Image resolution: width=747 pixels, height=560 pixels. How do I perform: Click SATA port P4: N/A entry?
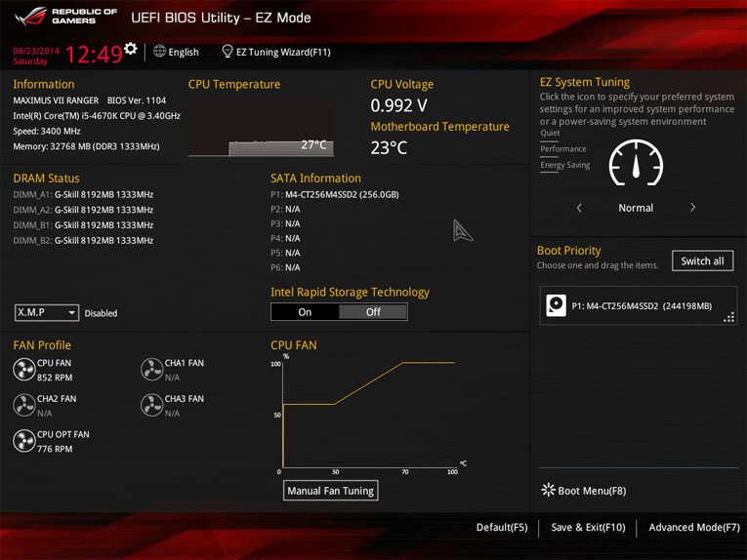(x=285, y=238)
